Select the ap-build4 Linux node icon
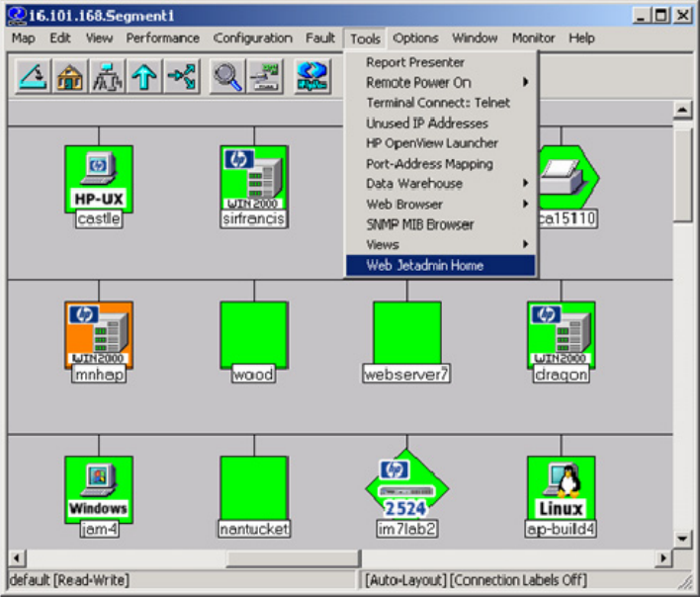This screenshot has height=597, width=700. [562, 488]
